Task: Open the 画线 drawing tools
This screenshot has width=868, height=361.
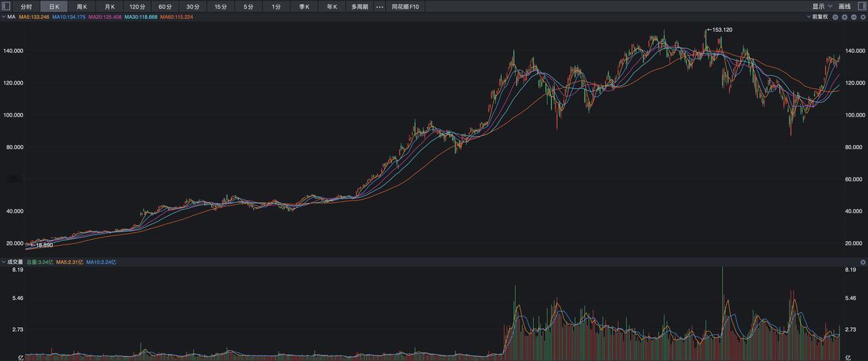Action: (x=845, y=7)
